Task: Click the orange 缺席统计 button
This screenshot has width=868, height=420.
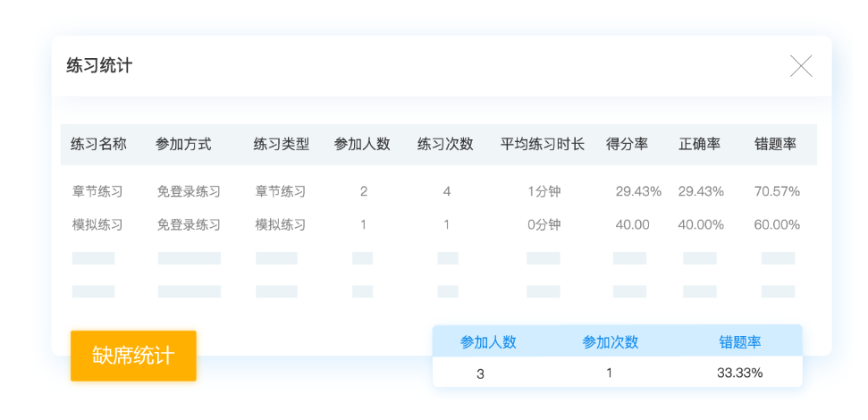Action: (x=133, y=356)
